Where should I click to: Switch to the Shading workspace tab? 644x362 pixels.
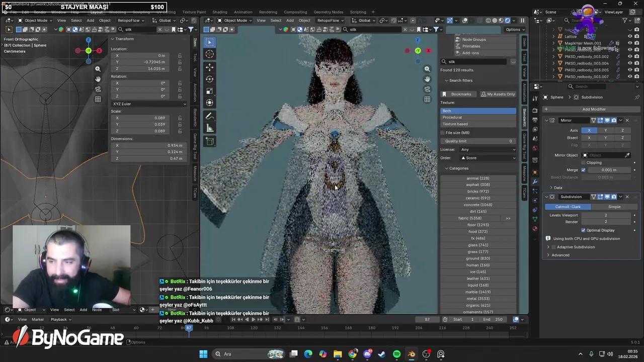click(x=219, y=12)
